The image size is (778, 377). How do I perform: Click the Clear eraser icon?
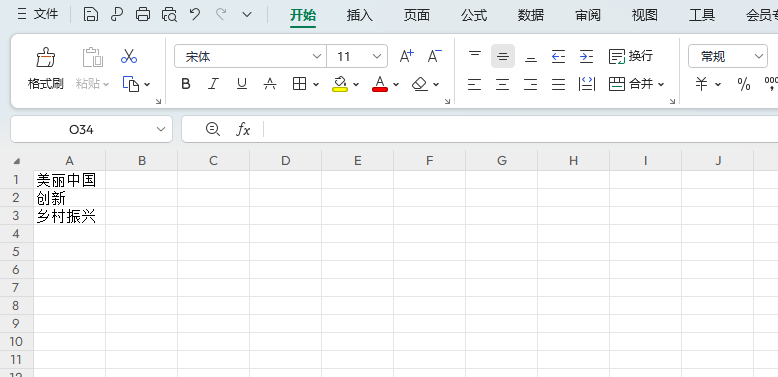[420, 84]
